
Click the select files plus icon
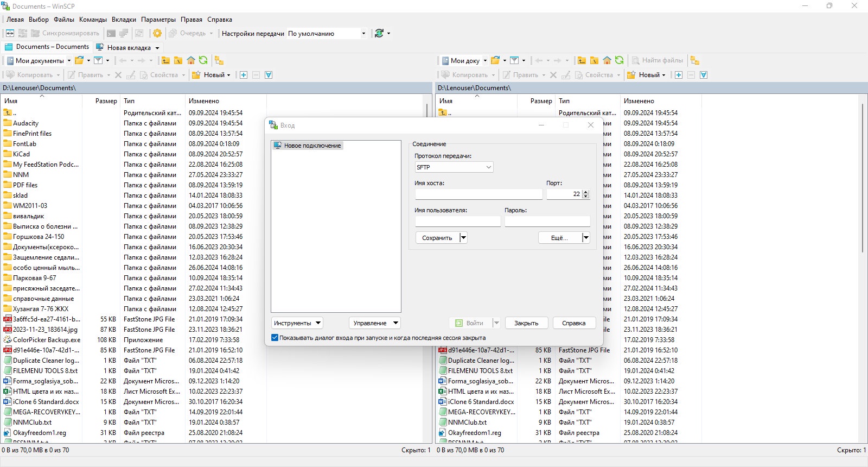[244, 75]
